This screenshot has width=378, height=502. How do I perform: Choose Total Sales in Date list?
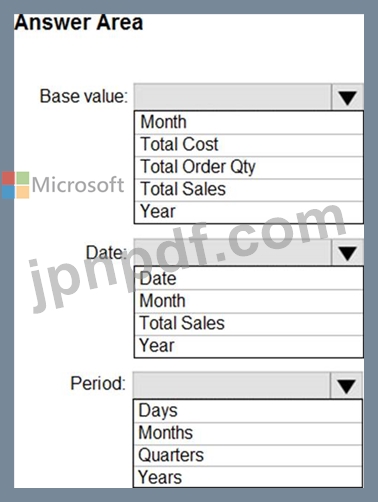249,324
